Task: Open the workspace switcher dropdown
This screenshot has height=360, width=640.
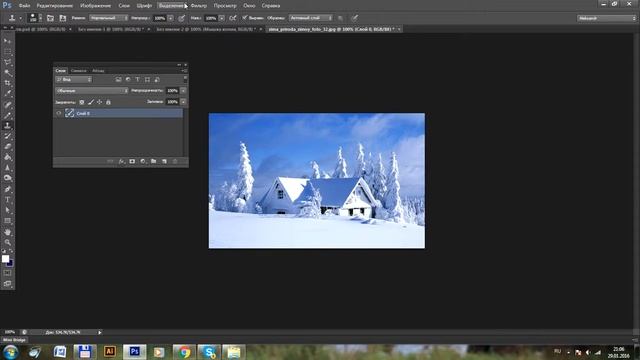Action: point(606,18)
